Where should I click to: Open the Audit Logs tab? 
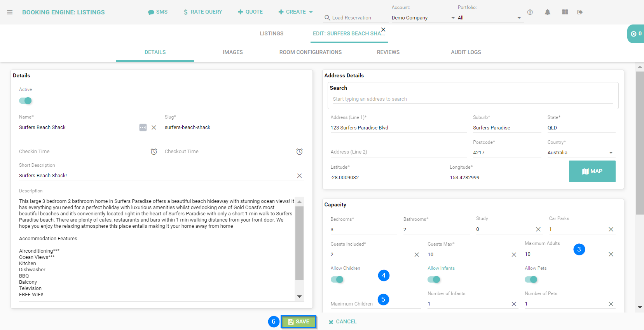tap(466, 52)
